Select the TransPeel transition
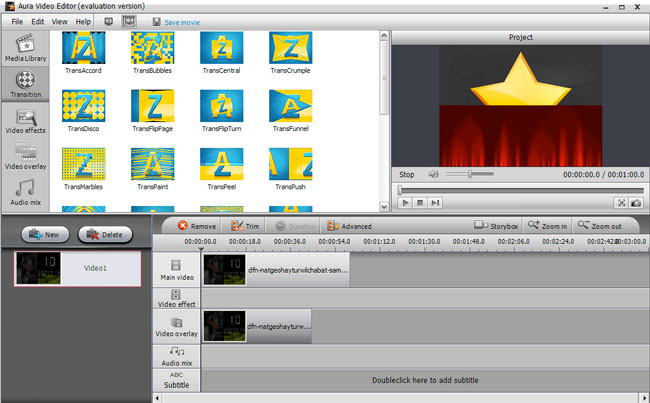Image resolution: width=650 pixels, height=403 pixels. click(221, 169)
